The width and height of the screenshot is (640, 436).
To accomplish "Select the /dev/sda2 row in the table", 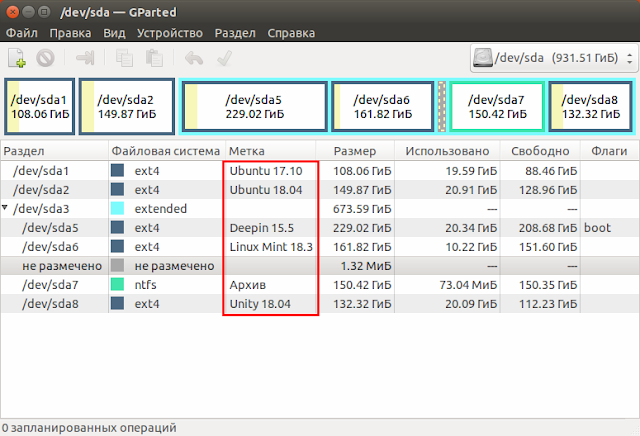I will (x=320, y=190).
